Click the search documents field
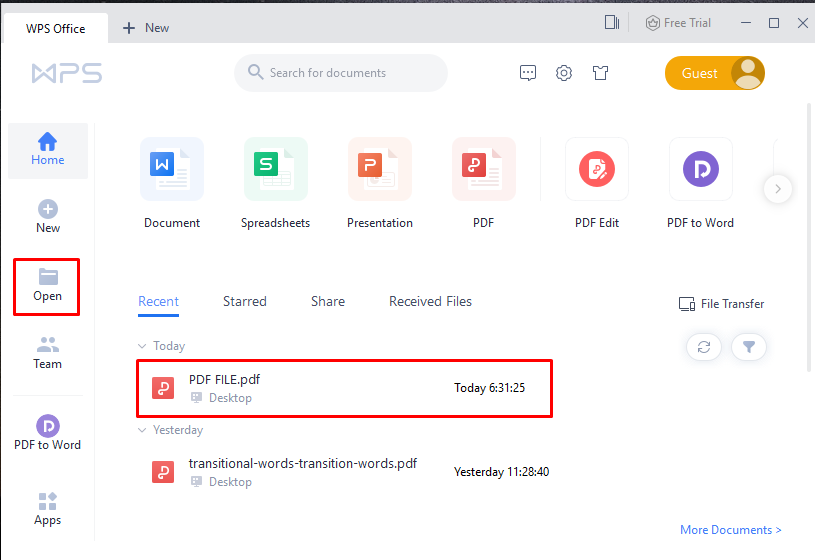This screenshot has width=815, height=560. (340, 73)
